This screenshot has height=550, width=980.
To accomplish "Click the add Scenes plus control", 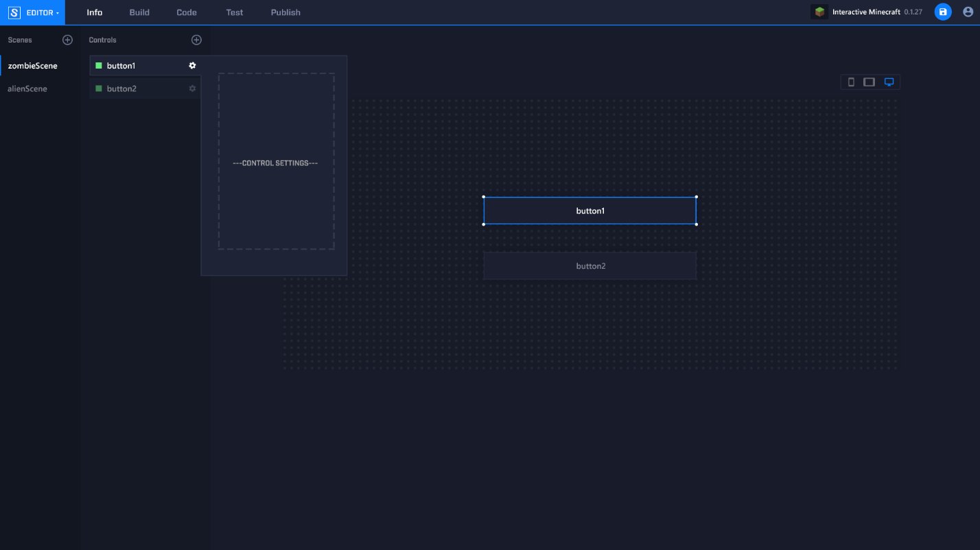I will 67,39.
